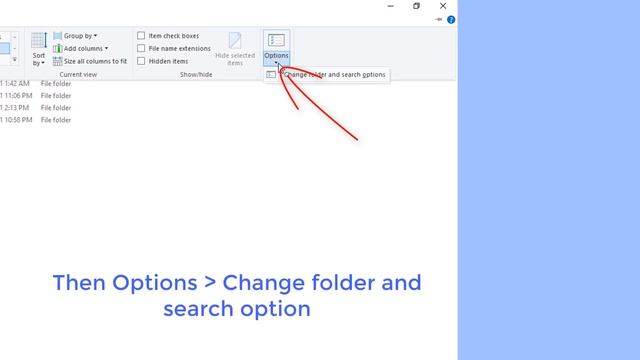Select the 1:42 AM File folder row

point(36,84)
